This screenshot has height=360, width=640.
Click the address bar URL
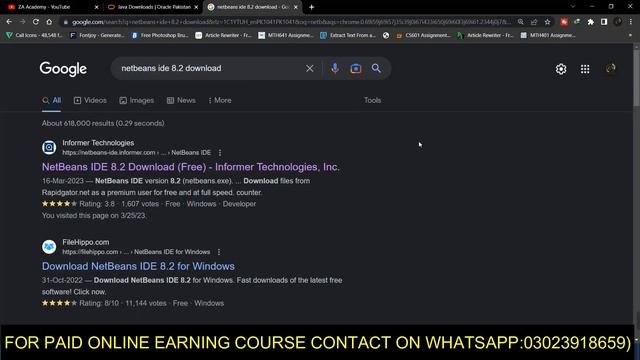click(291, 22)
